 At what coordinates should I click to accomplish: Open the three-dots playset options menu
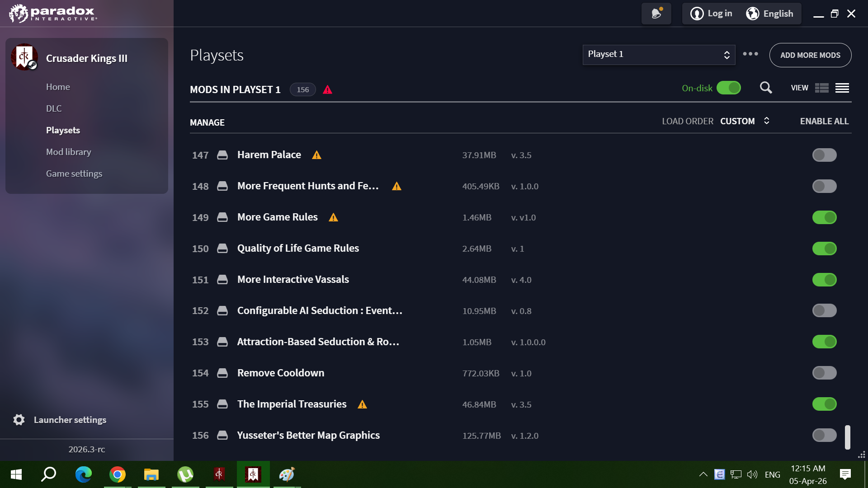pos(750,54)
